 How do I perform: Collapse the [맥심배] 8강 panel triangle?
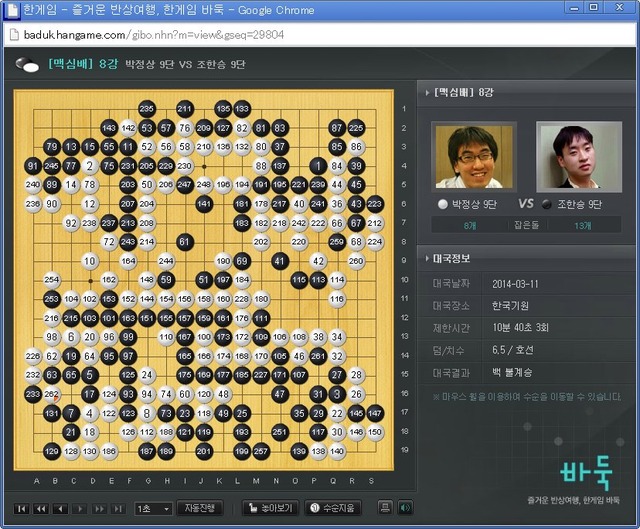click(x=427, y=93)
